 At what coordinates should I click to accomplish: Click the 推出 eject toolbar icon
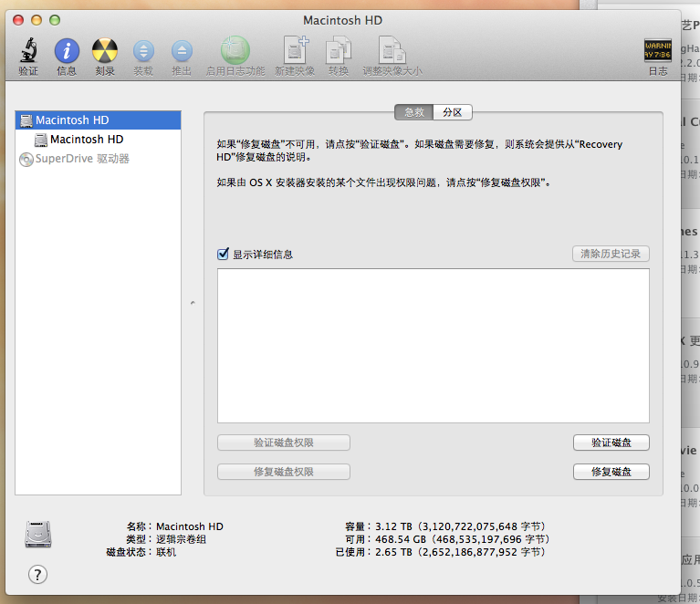(182, 51)
